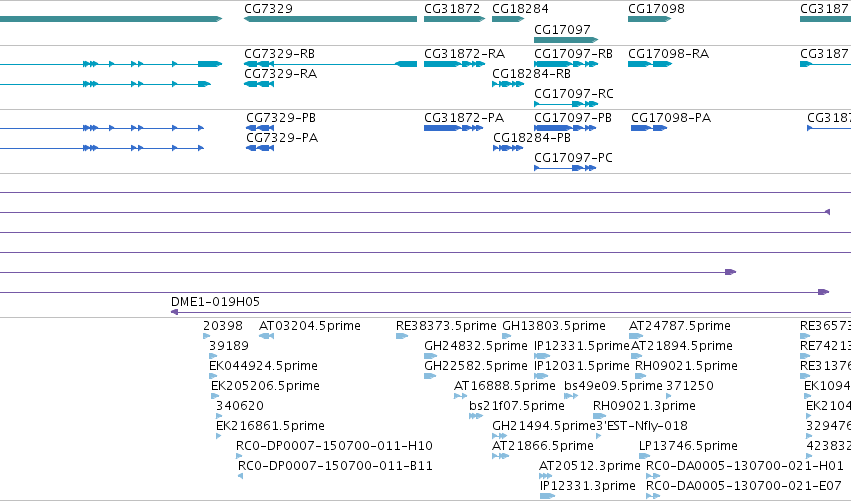Open EST GH21494.5prime
Image resolution: width=851 pixels, height=501 pixels.
click(544, 426)
